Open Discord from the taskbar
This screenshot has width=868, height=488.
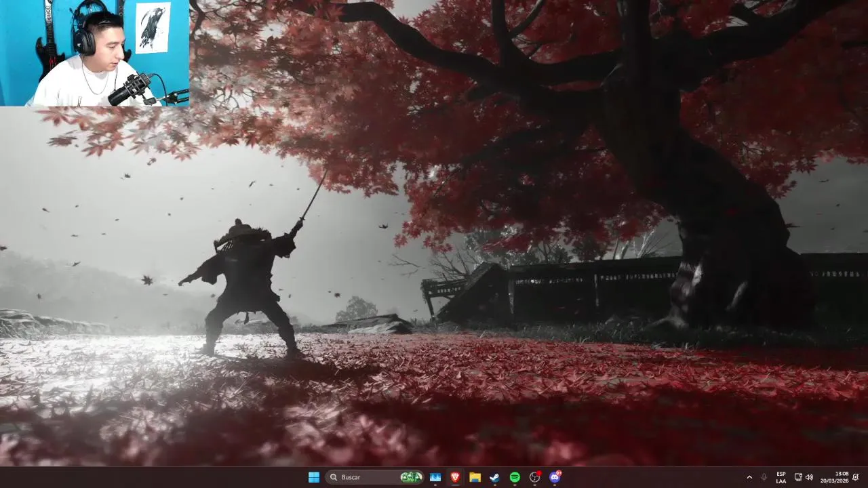555,477
